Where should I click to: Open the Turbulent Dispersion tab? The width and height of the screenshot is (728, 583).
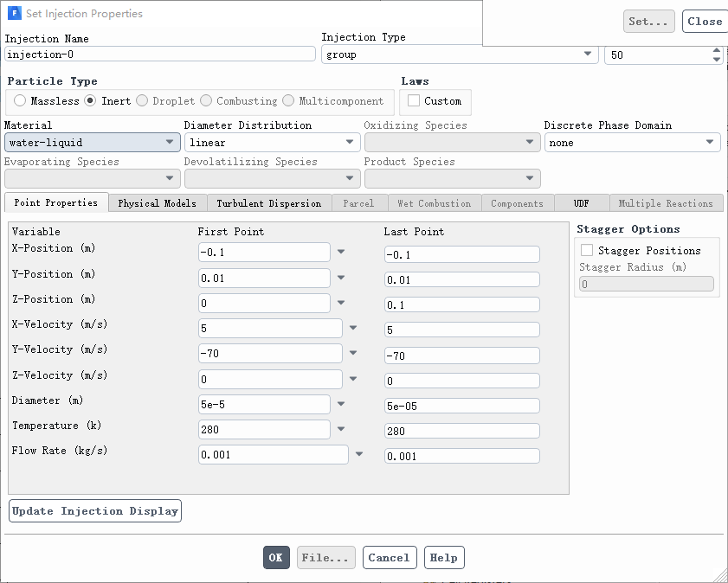coord(268,203)
